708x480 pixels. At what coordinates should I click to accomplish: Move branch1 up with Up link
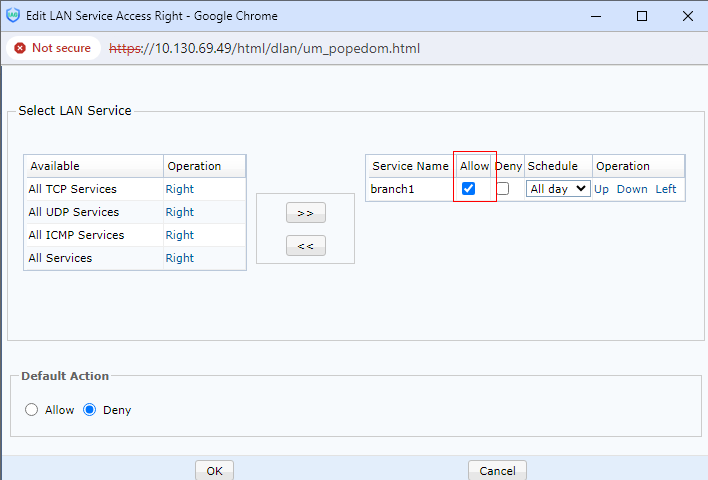(601, 189)
